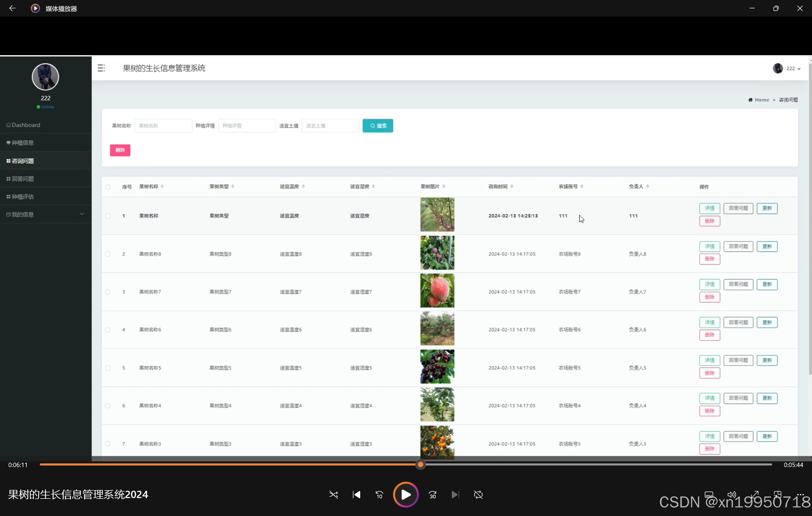
Task: Sort the table by 果树类型
Action: 233,186
